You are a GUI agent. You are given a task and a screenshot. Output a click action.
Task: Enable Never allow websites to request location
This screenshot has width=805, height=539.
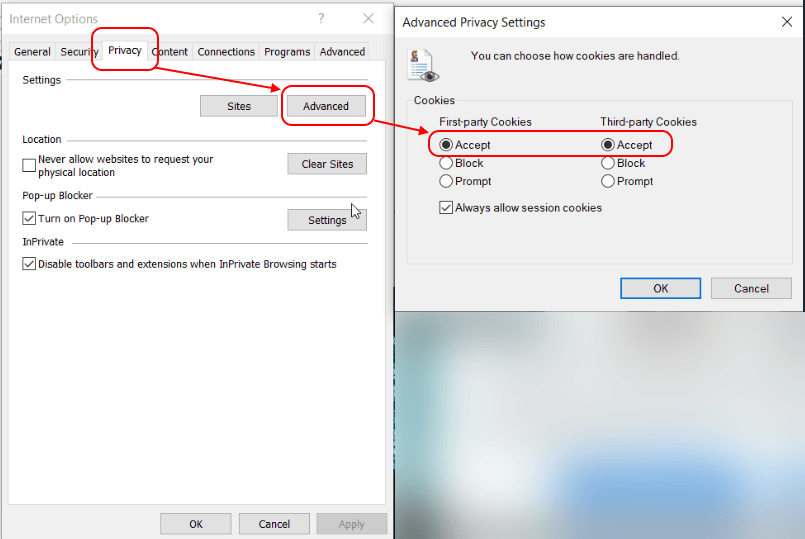tap(29, 165)
